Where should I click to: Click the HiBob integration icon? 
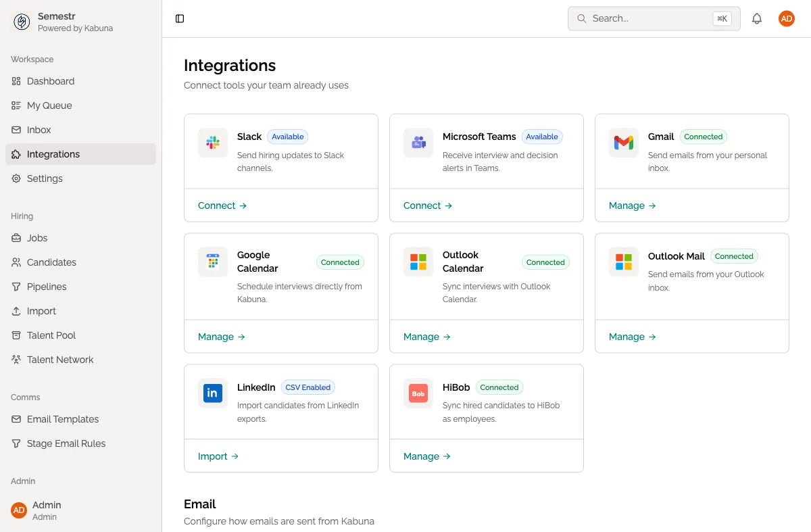(418, 393)
